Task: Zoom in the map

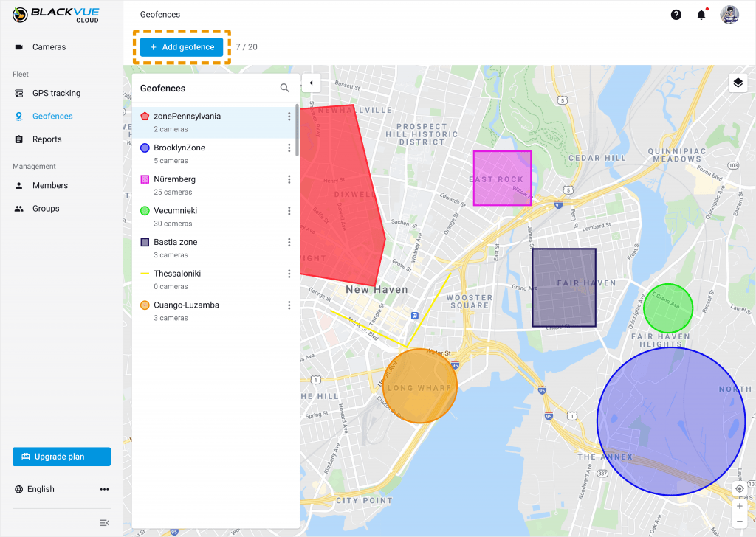Action: point(740,506)
